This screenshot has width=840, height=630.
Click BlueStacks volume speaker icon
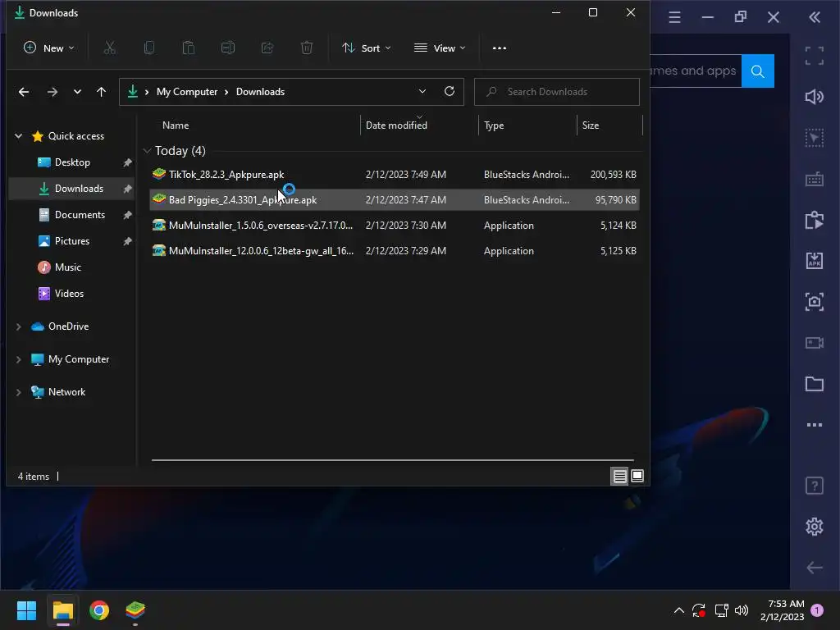pyautogui.click(x=815, y=97)
